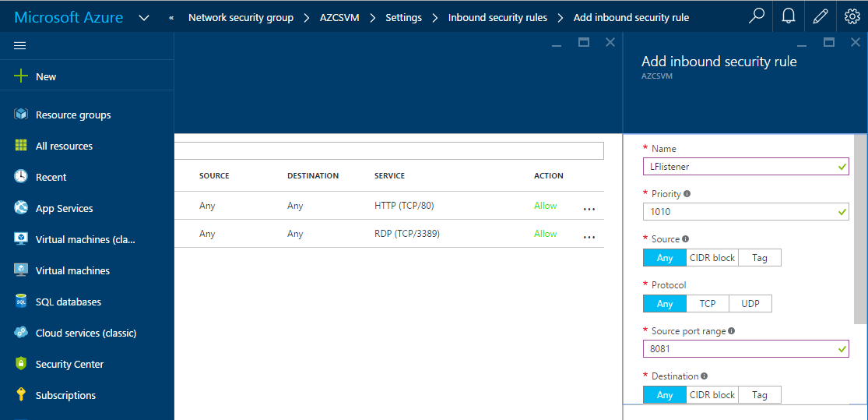Open the search magnifier icon
The image size is (868, 420).
756,16
